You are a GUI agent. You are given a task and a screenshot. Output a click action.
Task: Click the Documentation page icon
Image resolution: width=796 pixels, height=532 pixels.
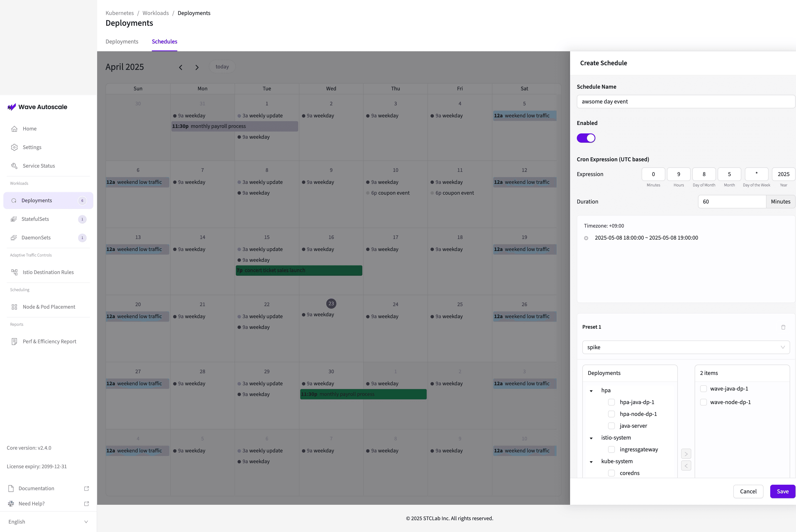(x=11, y=488)
